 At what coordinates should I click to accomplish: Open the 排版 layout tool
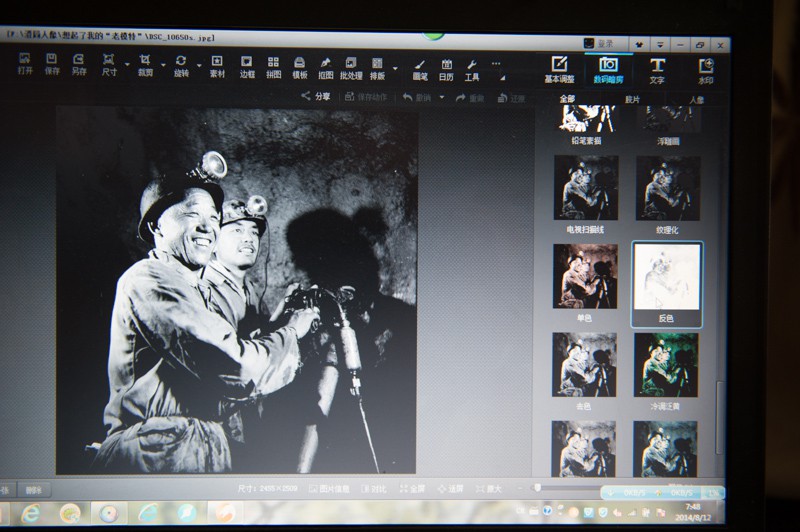[377, 69]
